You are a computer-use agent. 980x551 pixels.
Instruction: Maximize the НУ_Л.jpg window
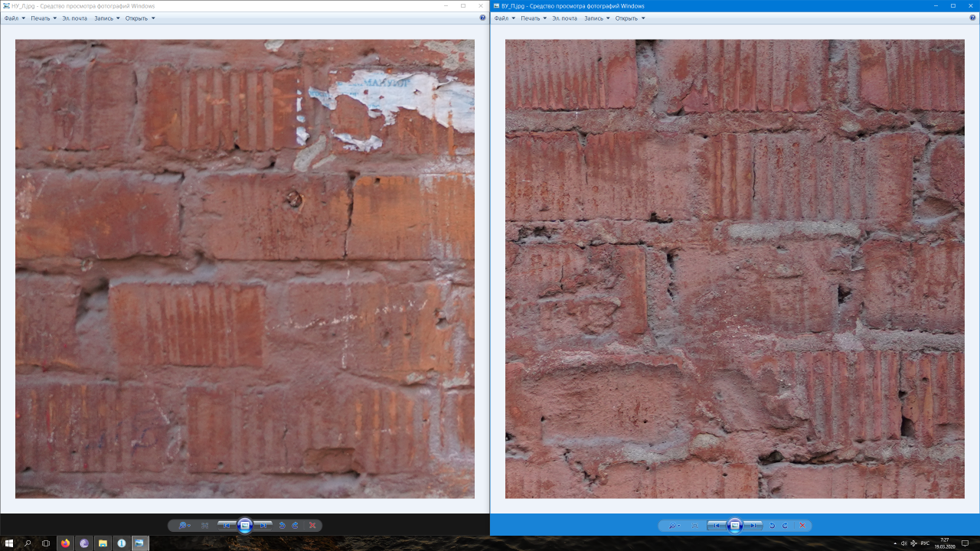coord(463,5)
